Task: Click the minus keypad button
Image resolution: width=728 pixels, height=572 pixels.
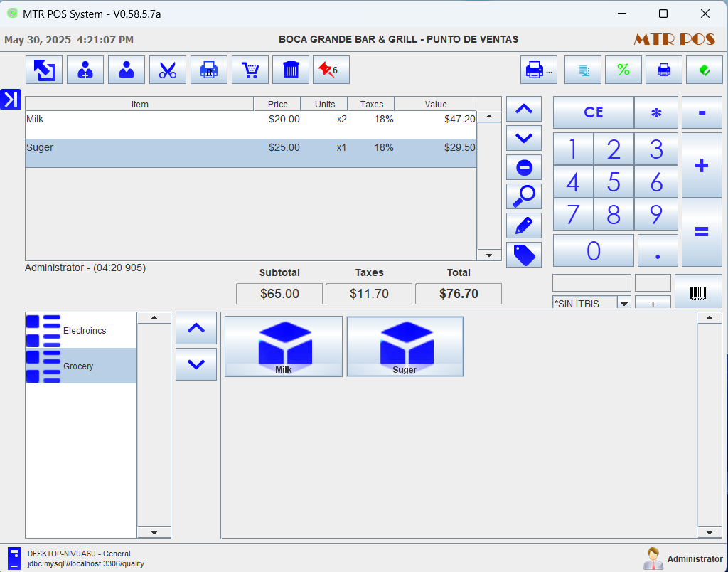Action: (702, 112)
